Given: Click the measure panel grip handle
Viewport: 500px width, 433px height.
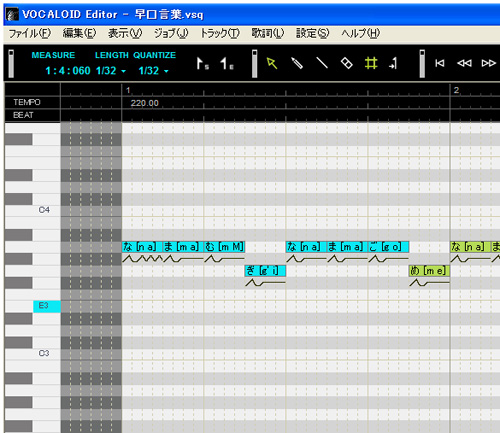Looking at the screenshot, I should tap(11, 63).
